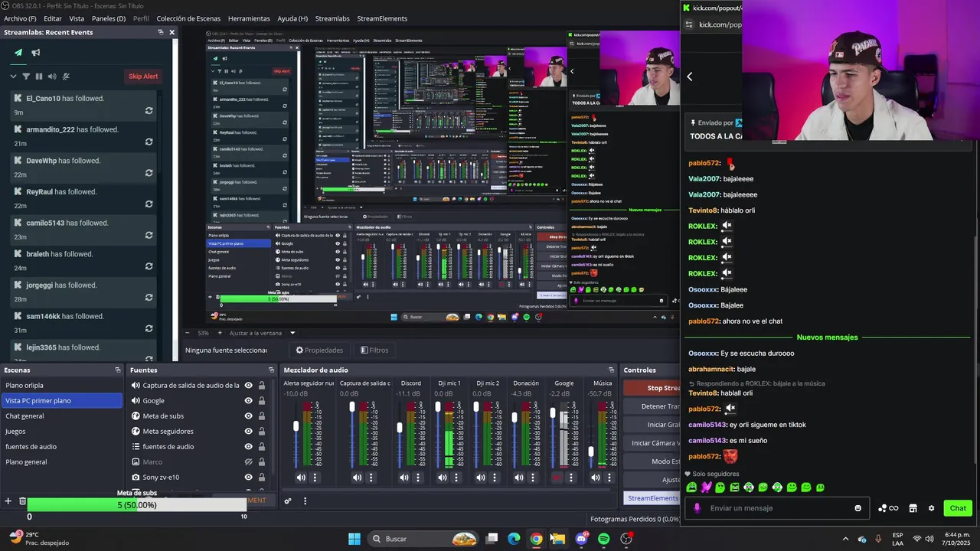Adjust the Alerta seguidor volume fader
Viewport: 980px width, 551px height.
(296, 425)
